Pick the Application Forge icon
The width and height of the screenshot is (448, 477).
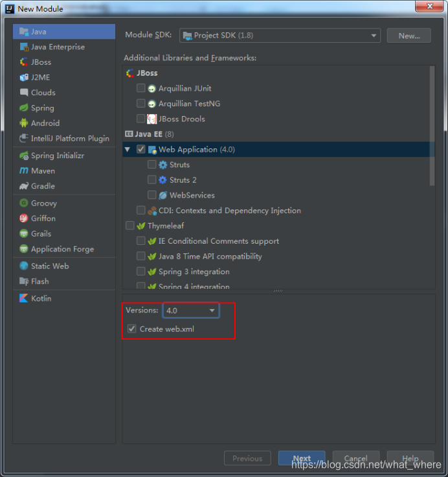point(24,249)
